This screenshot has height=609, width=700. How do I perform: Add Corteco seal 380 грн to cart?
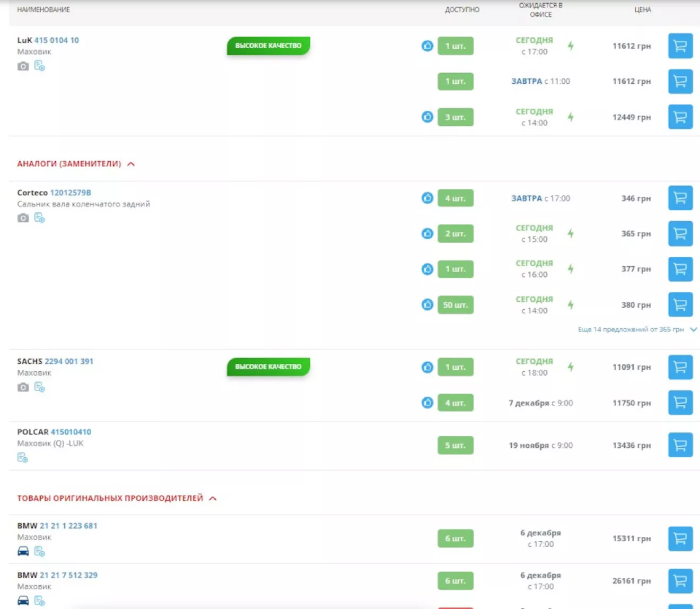click(x=680, y=305)
